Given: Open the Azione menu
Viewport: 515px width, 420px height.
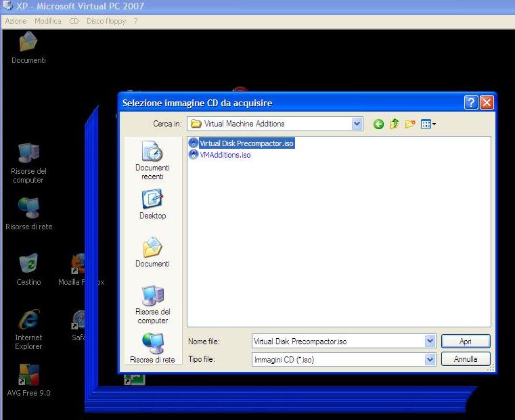Looking at the screenshot, I should (16, 21).
